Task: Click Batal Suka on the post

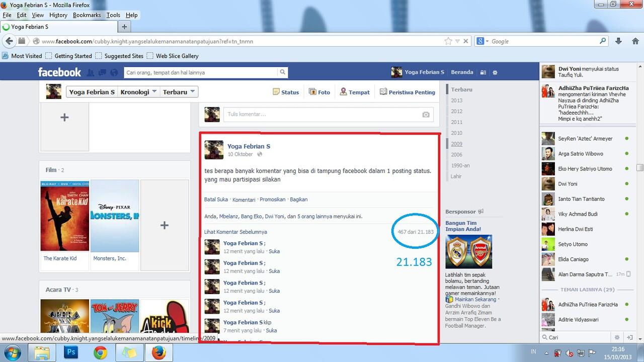Action: [x=216, y=200]
